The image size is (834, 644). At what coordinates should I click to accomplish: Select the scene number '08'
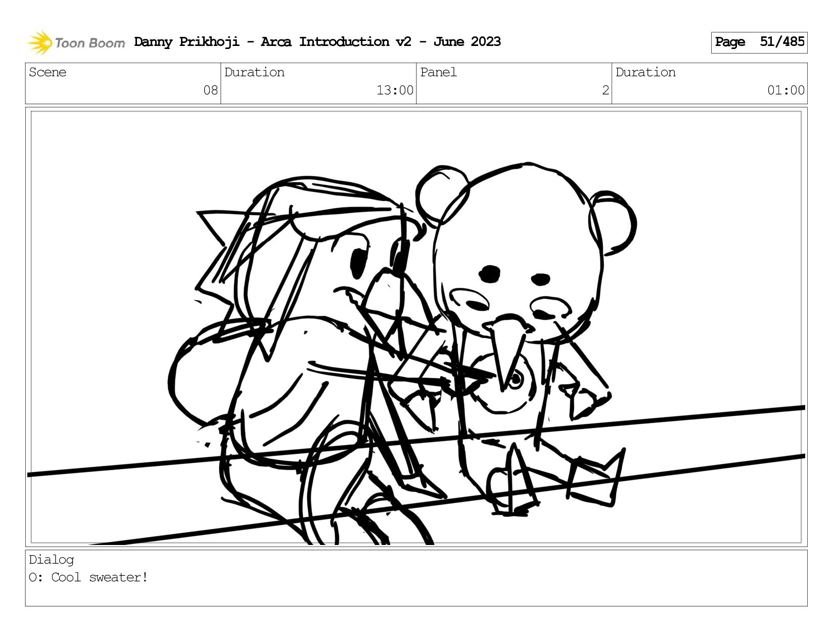click(210, 90)
